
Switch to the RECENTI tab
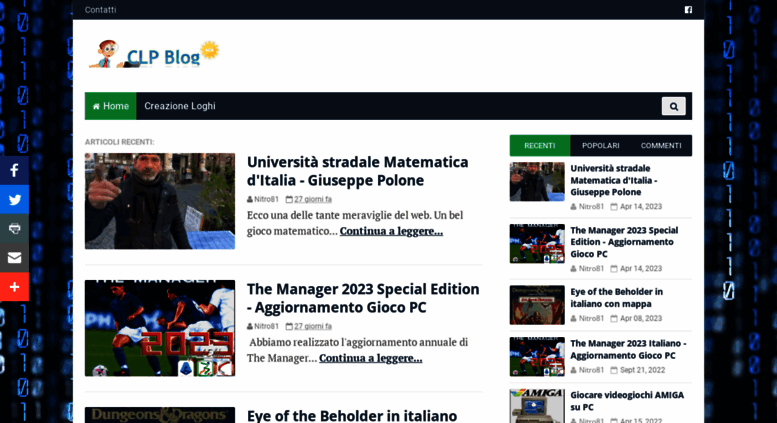click(x=540, y=146)
